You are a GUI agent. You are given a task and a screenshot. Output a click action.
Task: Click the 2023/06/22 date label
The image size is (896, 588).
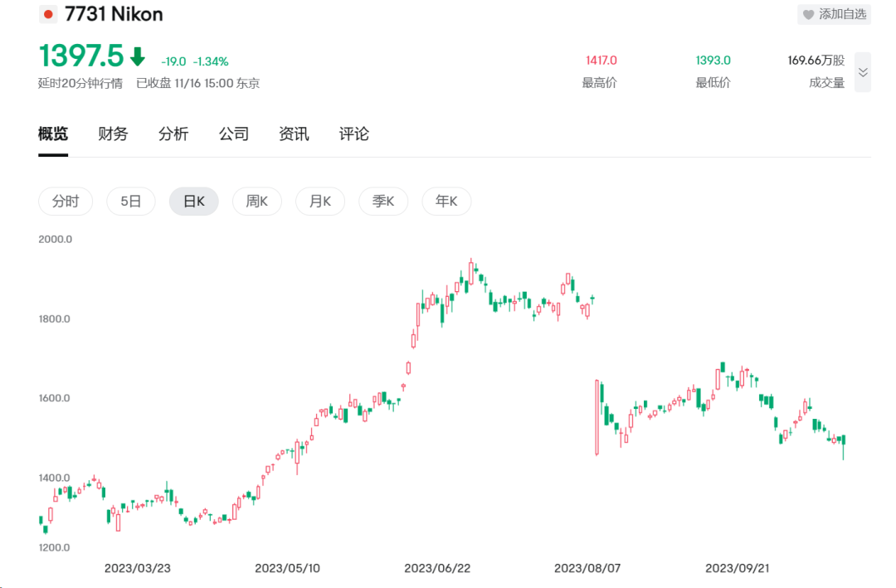[x=437, y=569]
